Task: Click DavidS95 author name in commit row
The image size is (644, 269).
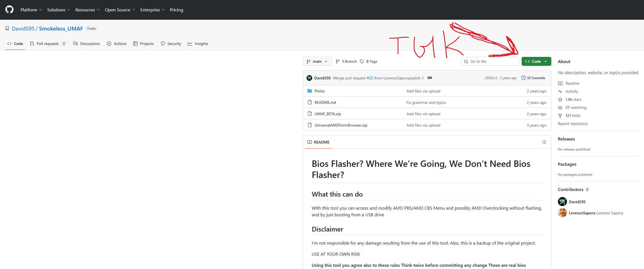Action: point(322,78)
